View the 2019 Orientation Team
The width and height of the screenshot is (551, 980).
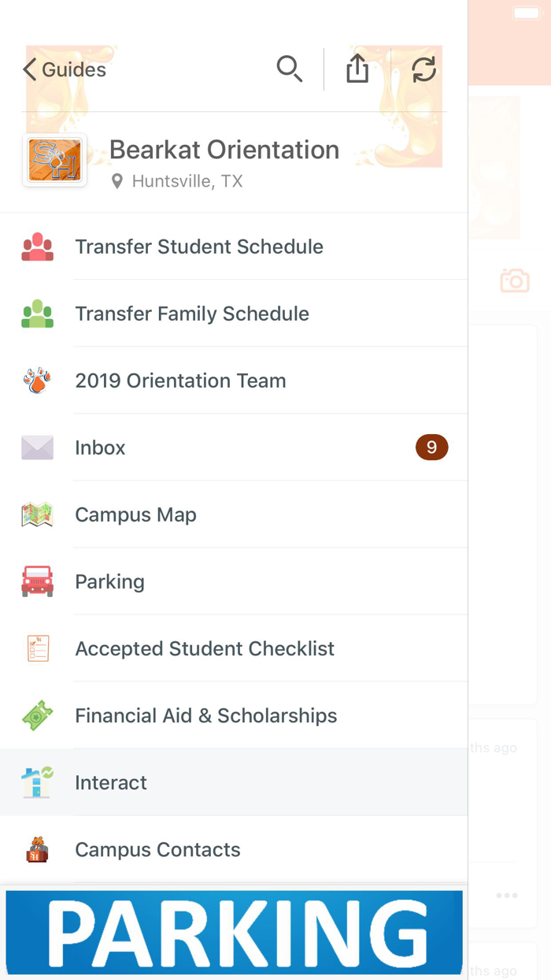(x=180, y=380)
